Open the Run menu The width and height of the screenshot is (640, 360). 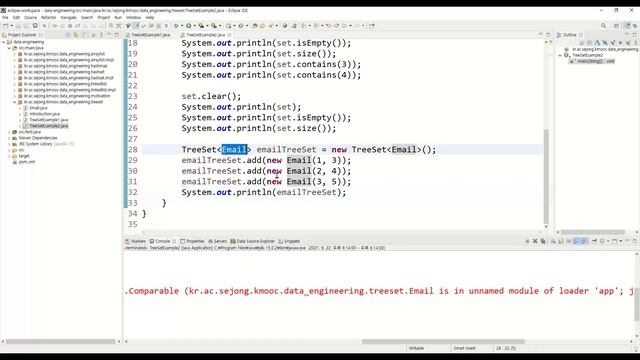coord(118,18)
